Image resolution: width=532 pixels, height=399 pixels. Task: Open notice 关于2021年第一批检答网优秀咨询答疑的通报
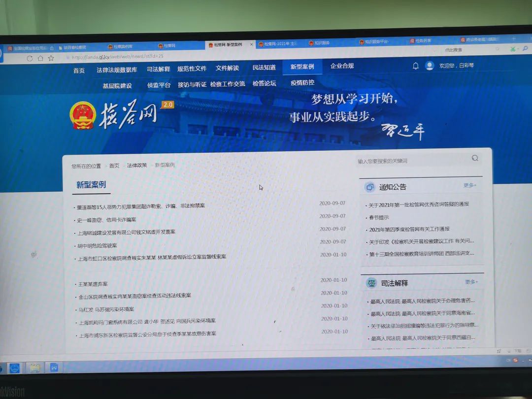(419, 204)
